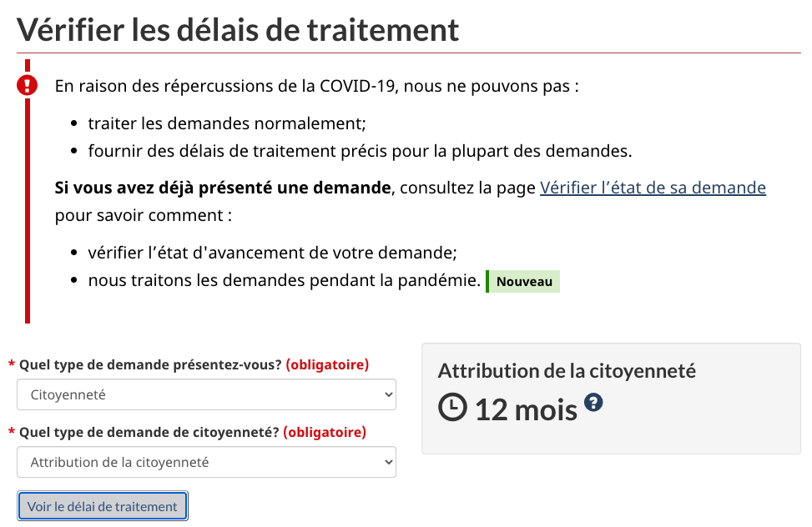812x527 pixels.
Task: Click the green Nouveau badge
Action: 523,282
